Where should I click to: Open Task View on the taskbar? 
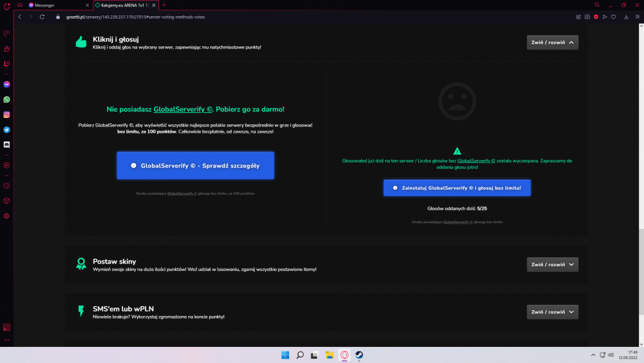(315, 355)
